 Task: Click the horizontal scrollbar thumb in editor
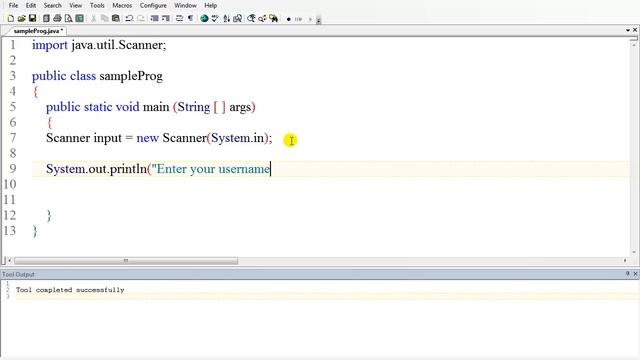click(126, 260)
